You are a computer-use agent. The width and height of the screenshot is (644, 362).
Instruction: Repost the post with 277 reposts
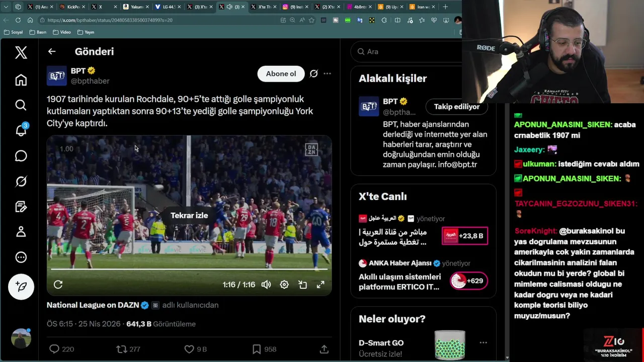point(128,349)
